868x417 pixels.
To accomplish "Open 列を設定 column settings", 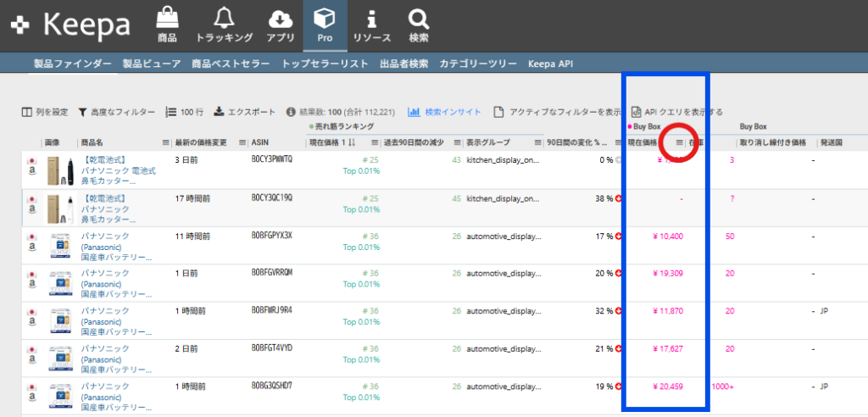I will tap(27, 112).
